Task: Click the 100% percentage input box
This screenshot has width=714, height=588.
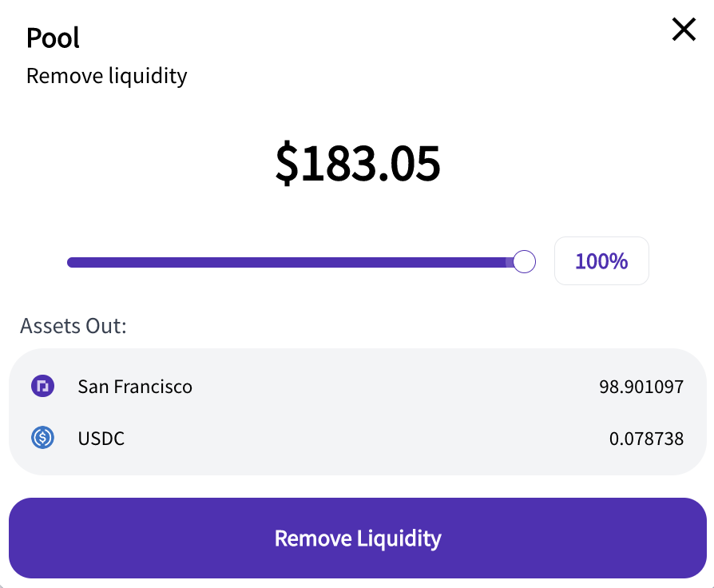Action: 601,261
